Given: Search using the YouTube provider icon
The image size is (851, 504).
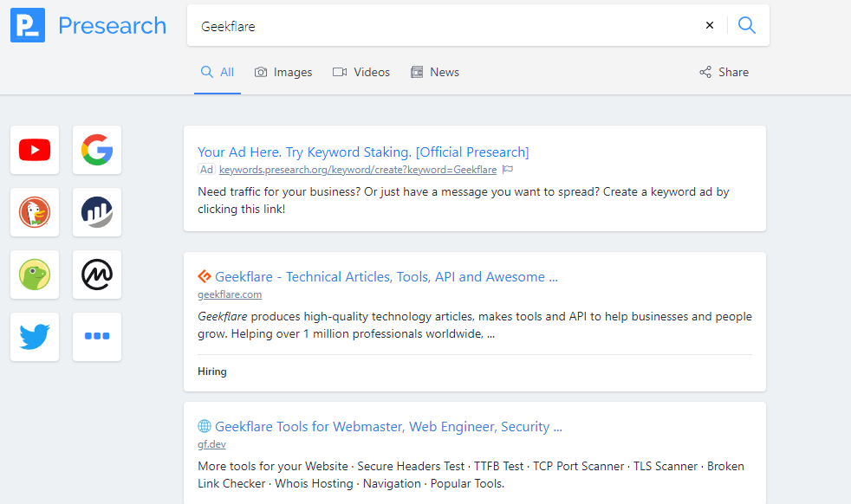Looking at the screenshot, I should click(35, 150).
